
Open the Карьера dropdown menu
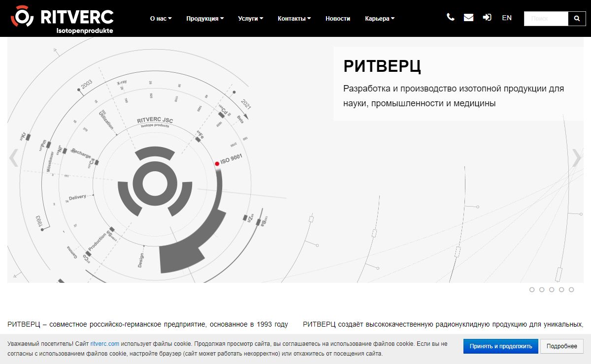pos(380,19)
